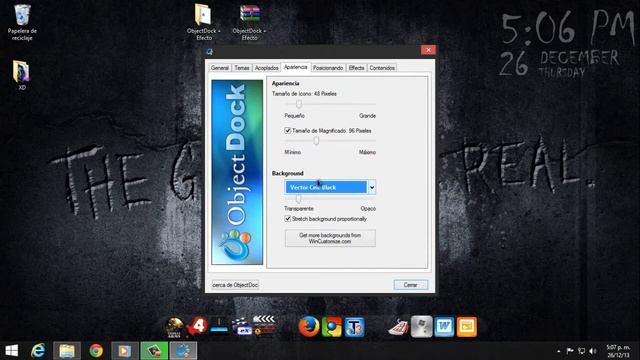Close the ObjectDock settings window
The width and height of the screenshot is (640, 360).
[428, 50]
